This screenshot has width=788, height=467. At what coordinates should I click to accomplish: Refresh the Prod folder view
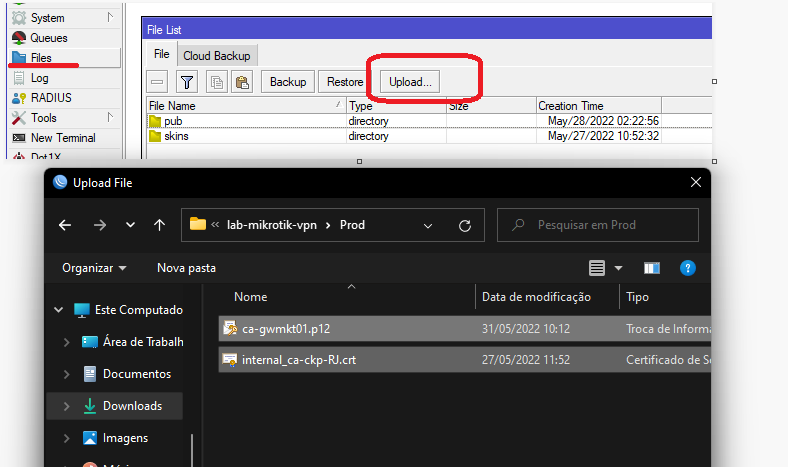click(465, 226)
